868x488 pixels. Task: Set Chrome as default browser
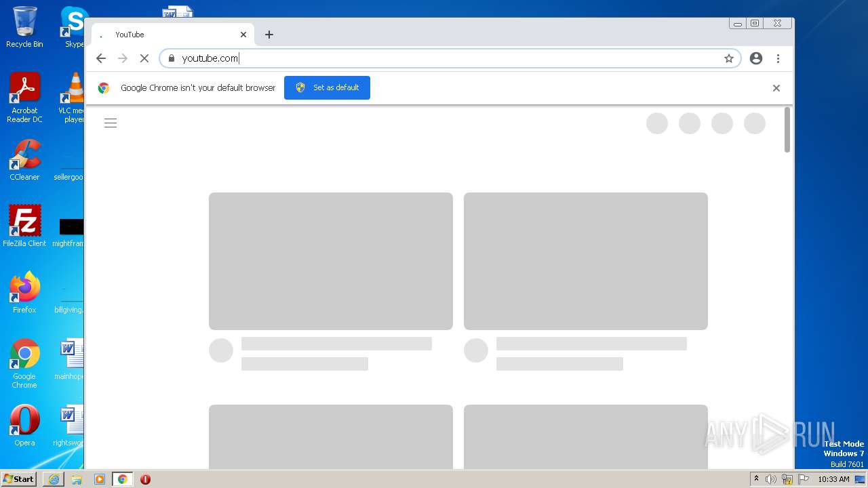[327, 87]
